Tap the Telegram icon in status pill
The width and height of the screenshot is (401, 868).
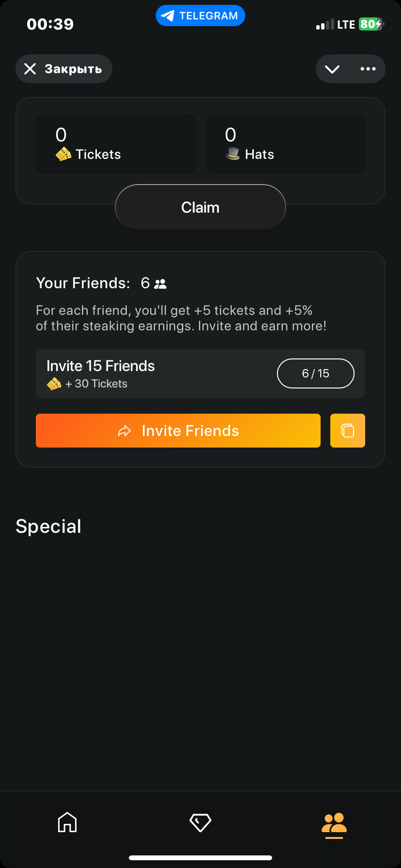pos(168,16)
